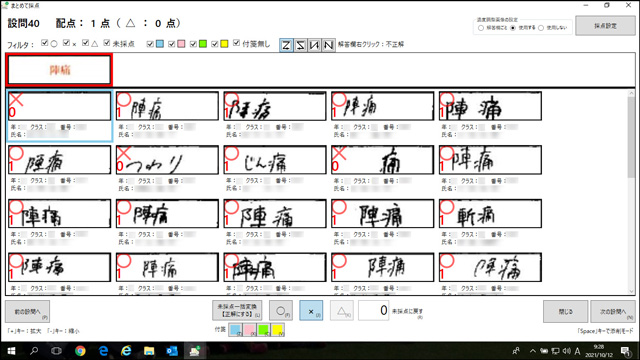Open Outlook from the taskbar
The height and width of the screenshot is (360, 640).
click(172, 351)
